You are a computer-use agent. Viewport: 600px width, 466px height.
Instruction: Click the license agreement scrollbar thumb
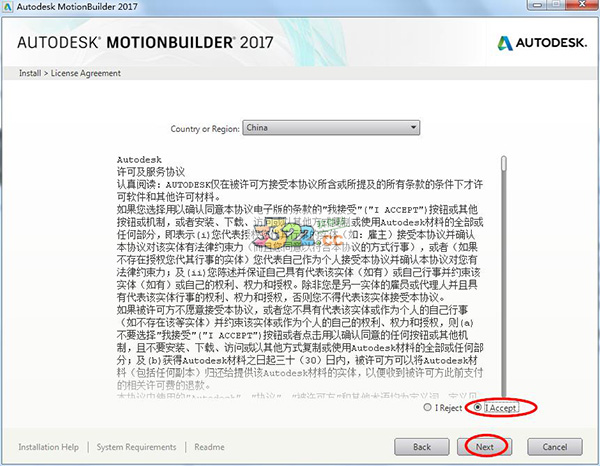(504, 163)
